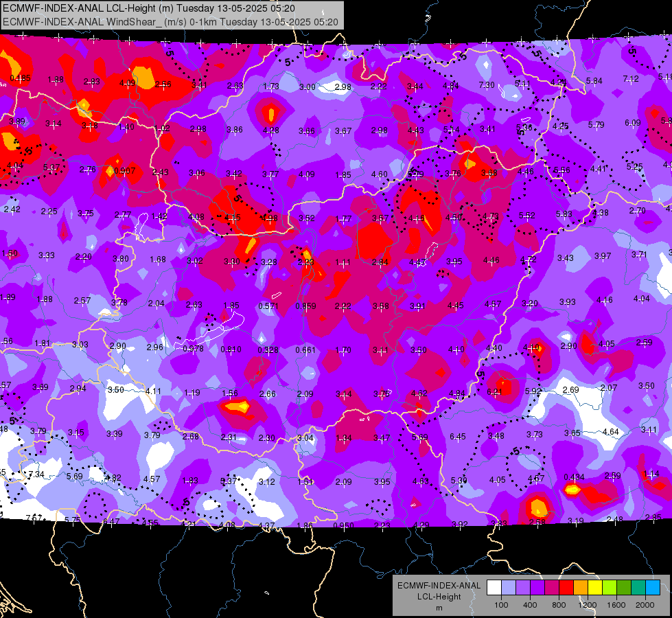Pick the dark green swatch in the legend
This screenshot has width=672, height=618.
point(624,587)
